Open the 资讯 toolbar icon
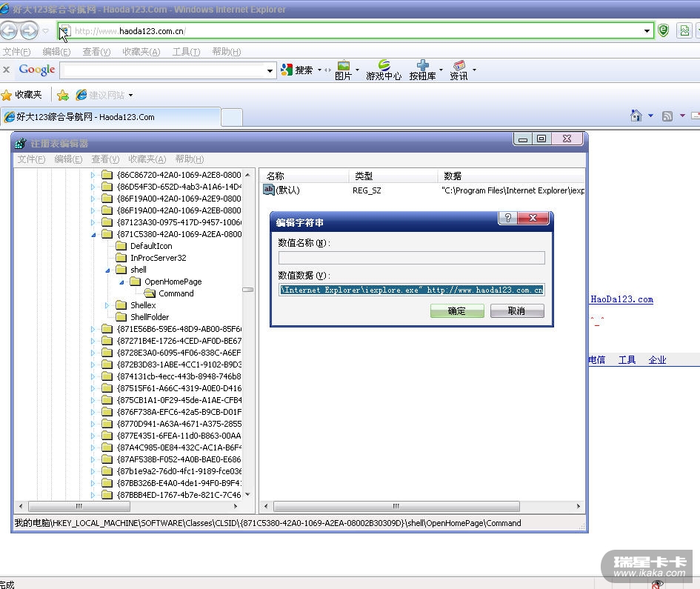The height and width of the screenshot is (589, 700). pos(459,70)
